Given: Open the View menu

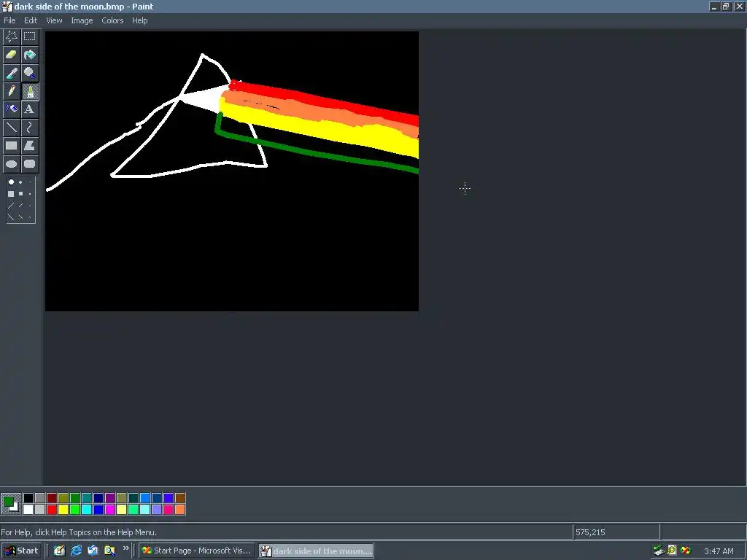Looking at the screenshot, I should tap(54, 20).
